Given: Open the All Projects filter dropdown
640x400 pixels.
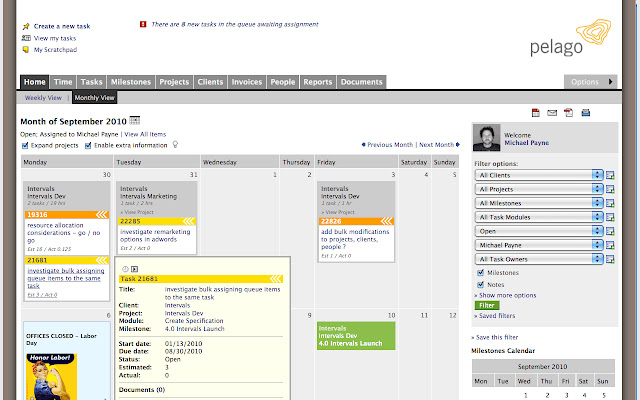Looking at the screenshot, I should [x=540, y=189].
